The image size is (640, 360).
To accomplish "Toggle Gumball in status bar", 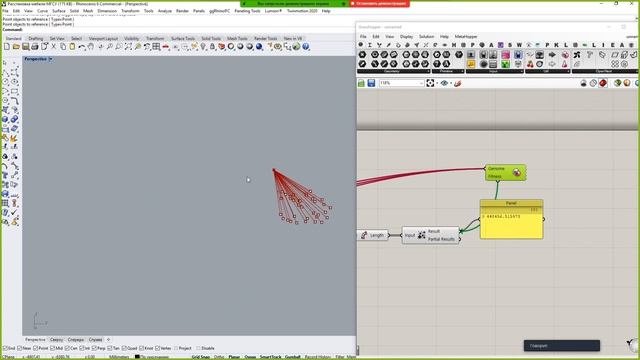I will pos(293,357).
